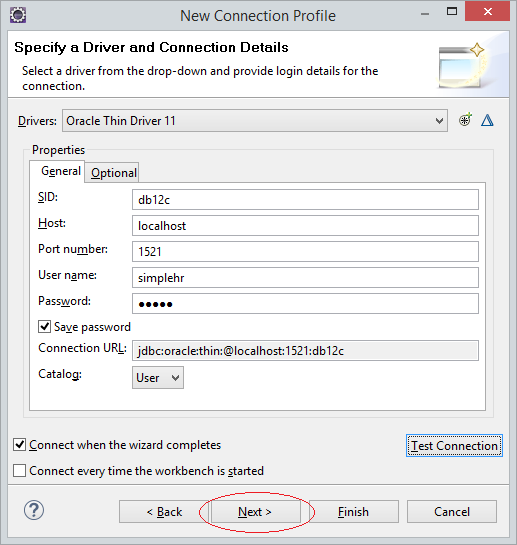Click into the SID input field
Viewport: 517px width, 545px height.
click(x=305, y=200)
